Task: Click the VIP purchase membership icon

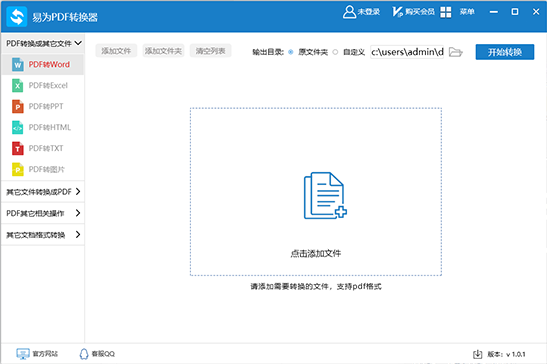Action: point(397,12)
